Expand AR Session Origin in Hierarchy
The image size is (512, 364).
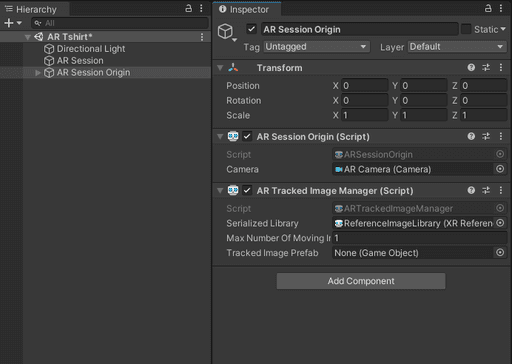(x=38, y=72)
